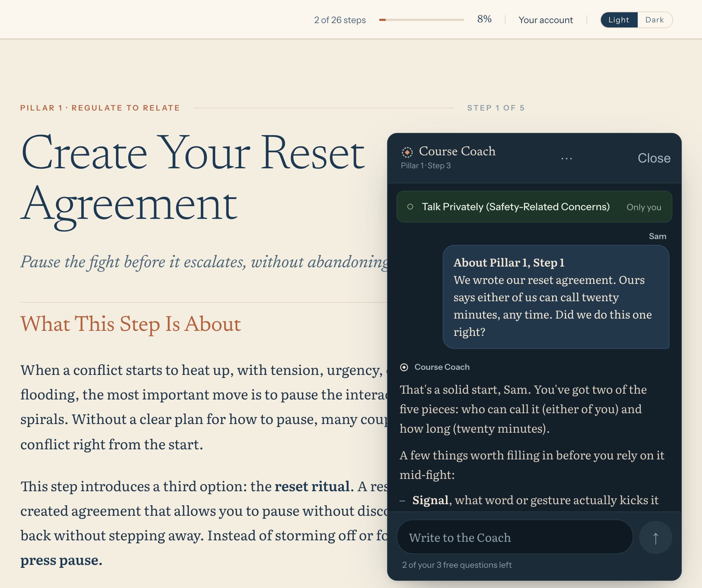This screenshot has height=588, width=702.
Task: Click the "Step 1 of 5" label
Action: point(496,108)
